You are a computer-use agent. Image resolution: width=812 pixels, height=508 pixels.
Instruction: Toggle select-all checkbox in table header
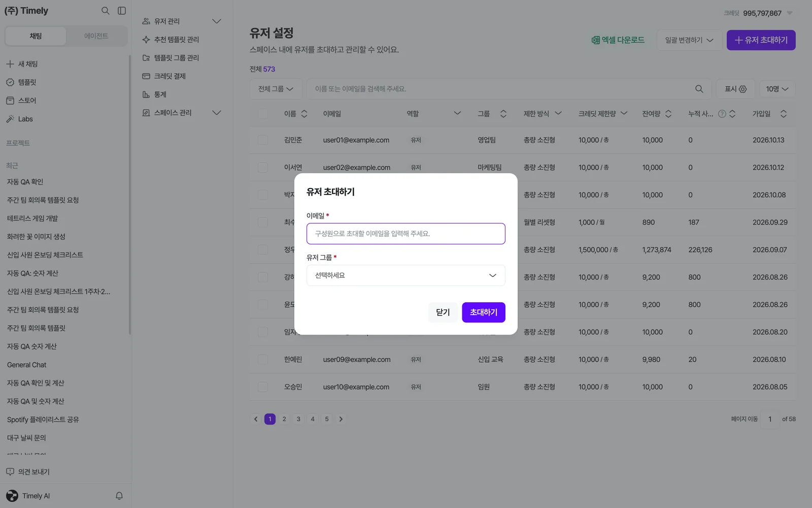(x=263, y=114)
